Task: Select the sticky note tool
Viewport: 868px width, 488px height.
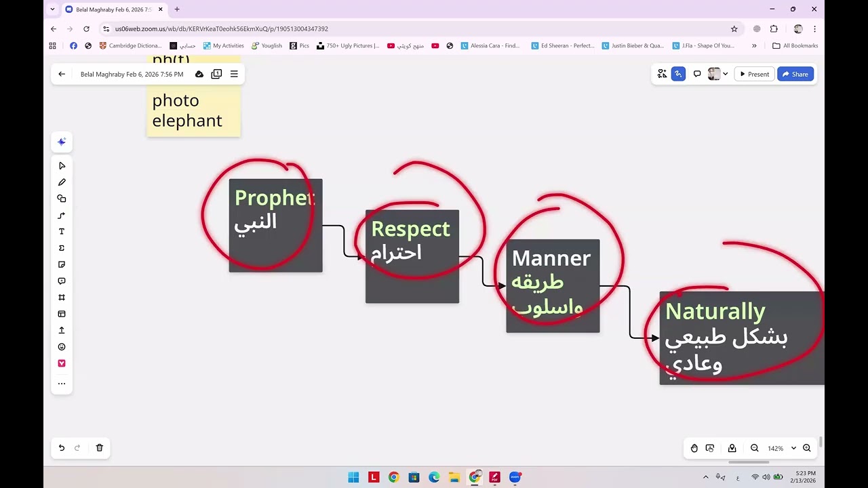Action: point(62,264)
